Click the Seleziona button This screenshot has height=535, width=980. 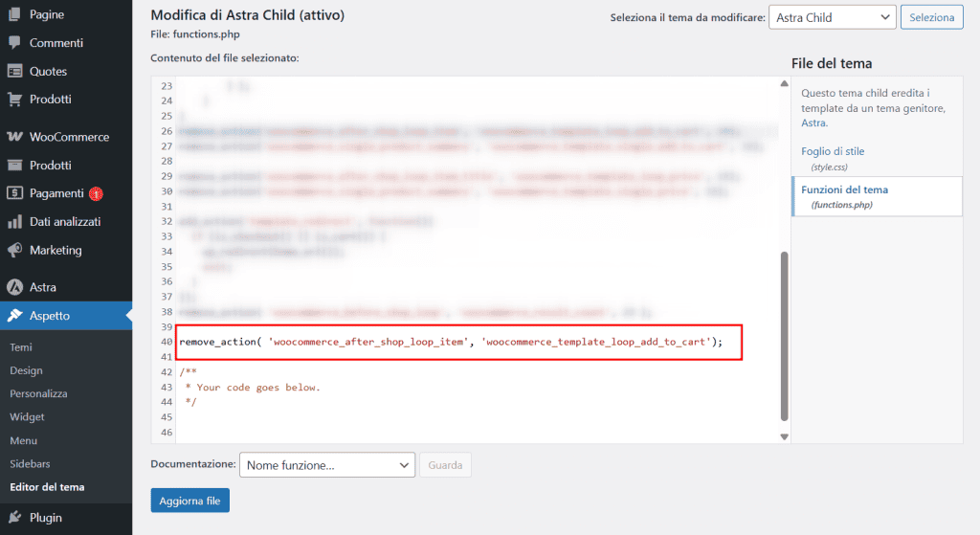[x=931, y=17]
